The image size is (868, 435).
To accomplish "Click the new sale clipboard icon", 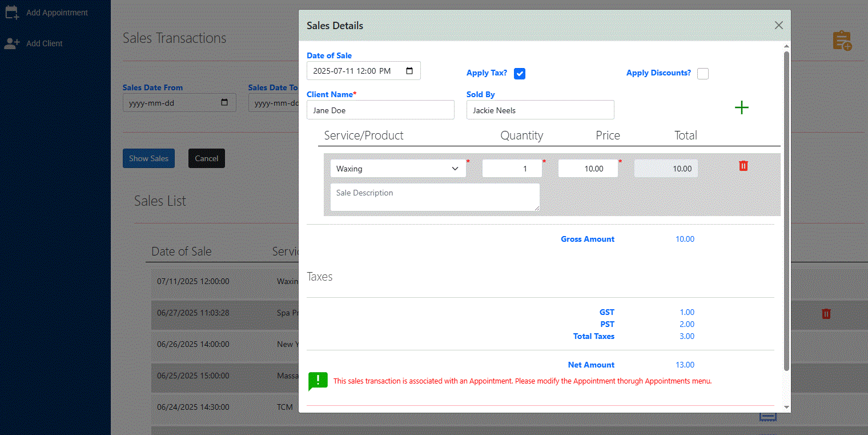I will 842,41.
